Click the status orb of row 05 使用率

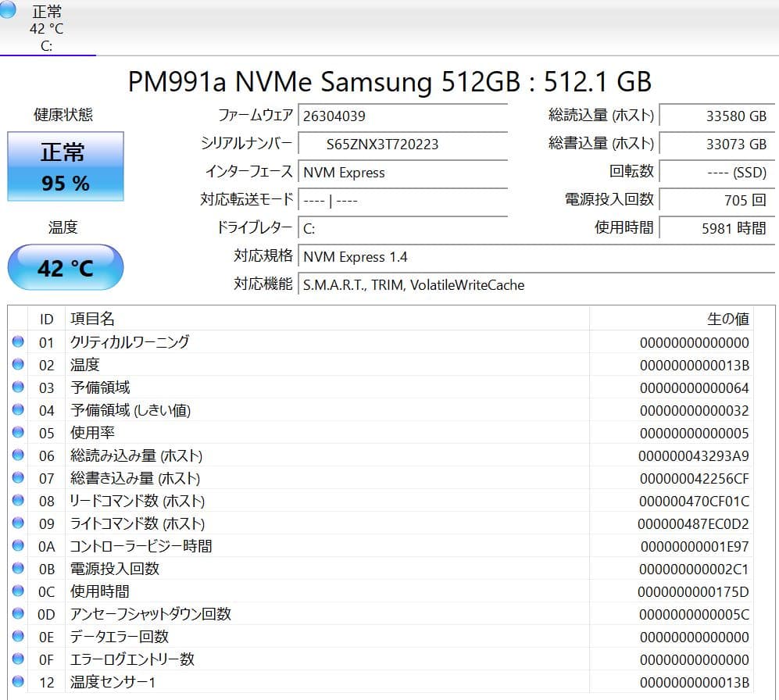click(19, 432)
